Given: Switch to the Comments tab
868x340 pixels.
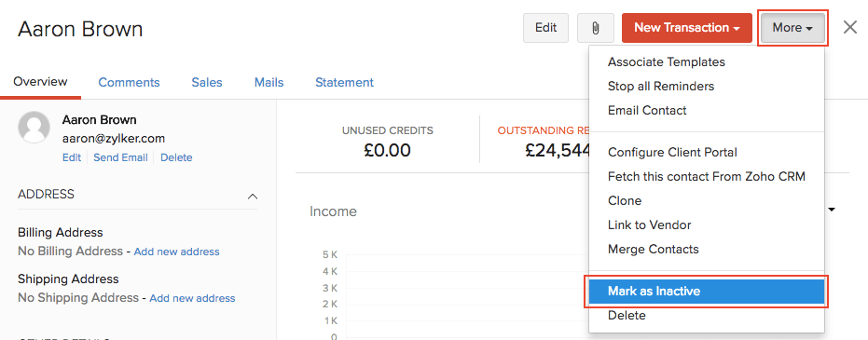Looking at the screenshot, I should (x=129, y=82).
